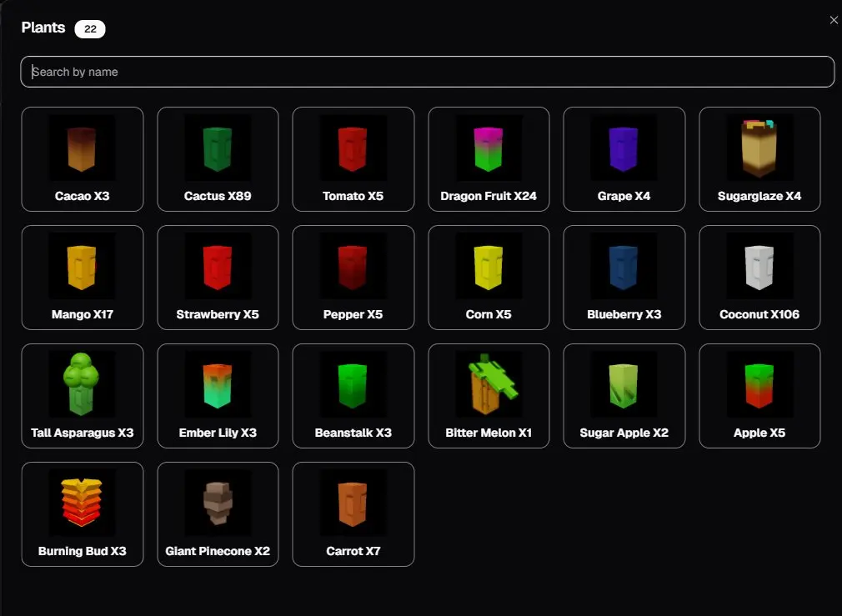Click the Grape X4 label
This screenshot has height=616, width=842.
[624, 196]
